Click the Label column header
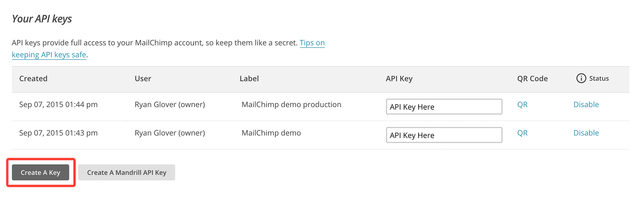The width and height of the screenshot is (644, 198). (249, 79)
